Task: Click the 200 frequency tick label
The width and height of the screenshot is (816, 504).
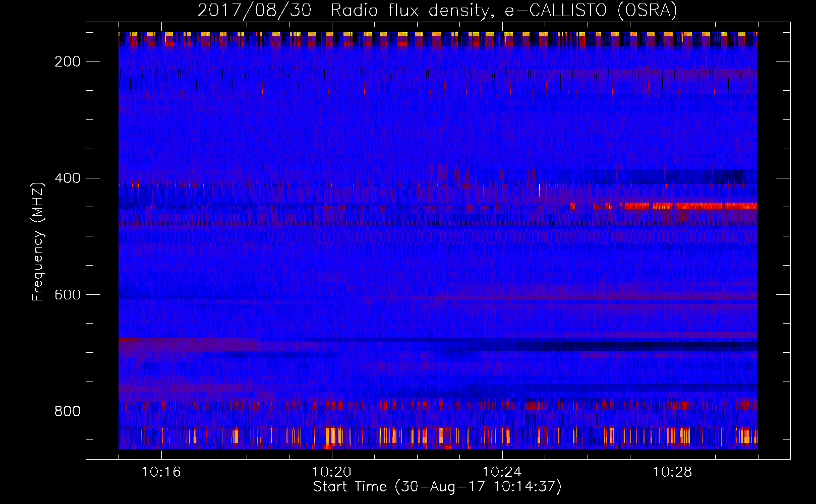Action: coord(68,61)
